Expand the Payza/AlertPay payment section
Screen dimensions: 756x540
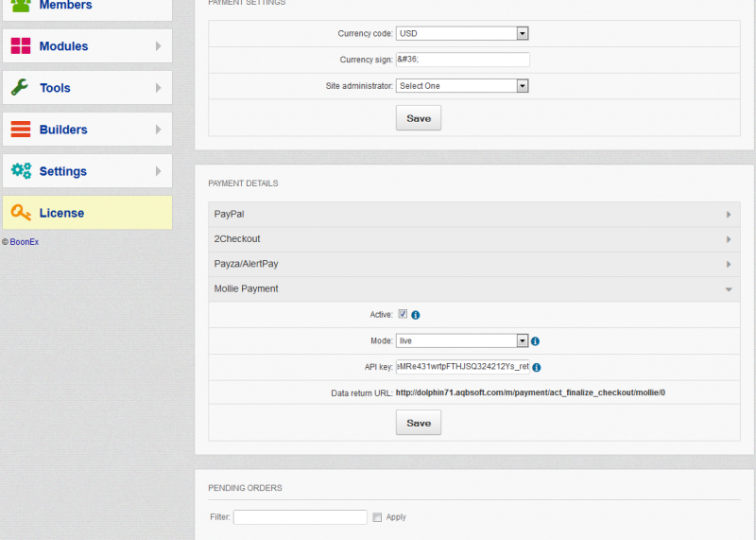pos(474,265)
